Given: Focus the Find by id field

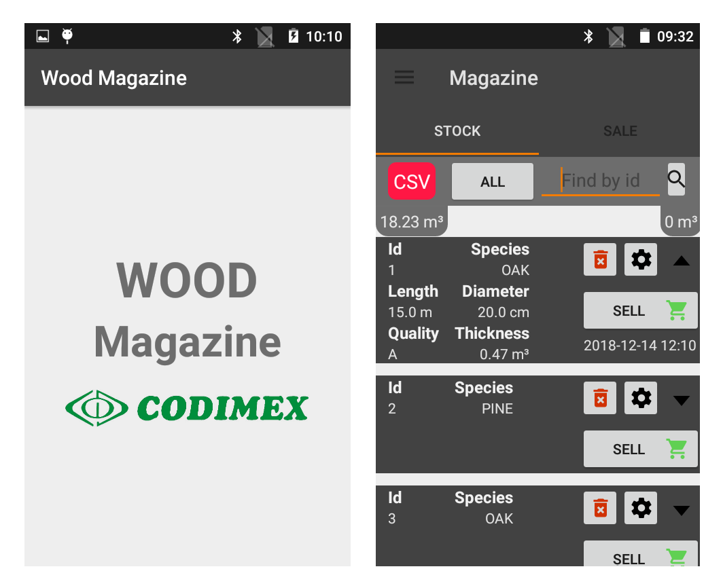Looking at the screenshot, I should click(600, 181).
